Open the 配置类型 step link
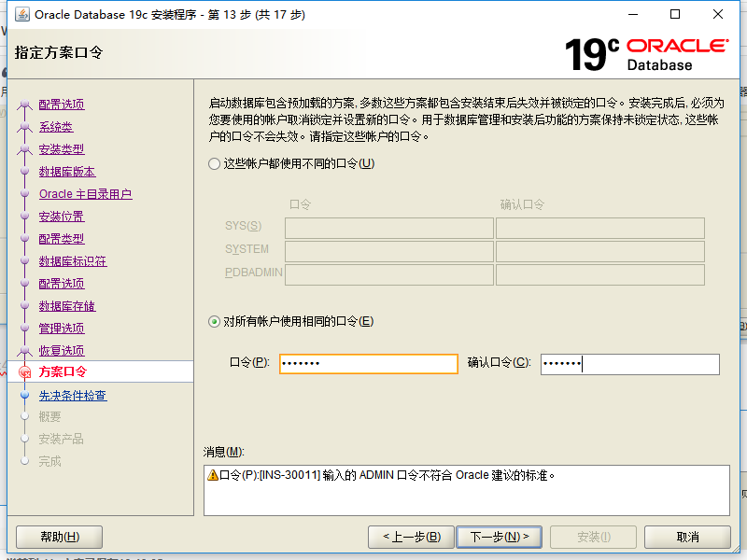The height and width of the screenshot is (560, 747). click(62, 239)
